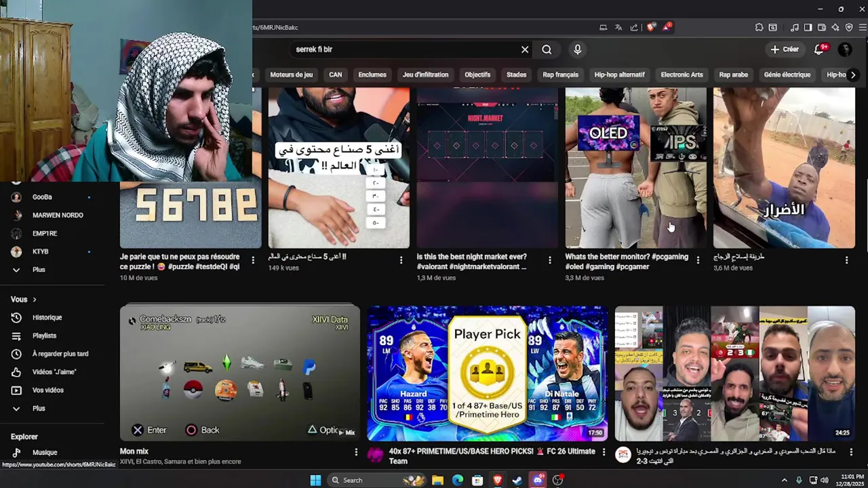
Task: Open browser extensions puzzle icon
Action: point(759,28)
